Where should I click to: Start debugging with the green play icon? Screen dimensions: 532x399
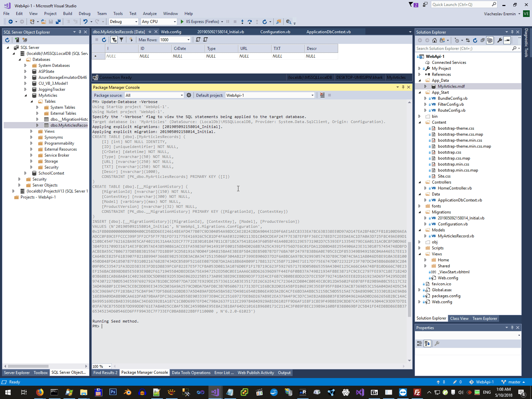coord(182,22)
